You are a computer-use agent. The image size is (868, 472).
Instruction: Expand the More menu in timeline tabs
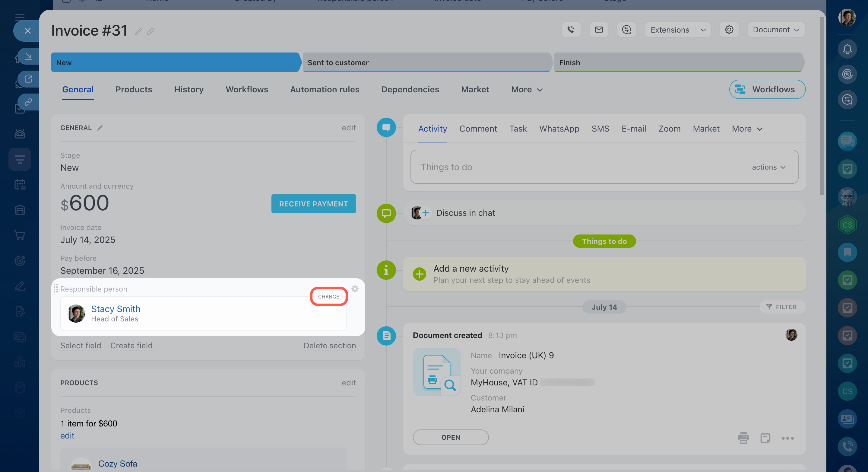[x=747, y=129]
